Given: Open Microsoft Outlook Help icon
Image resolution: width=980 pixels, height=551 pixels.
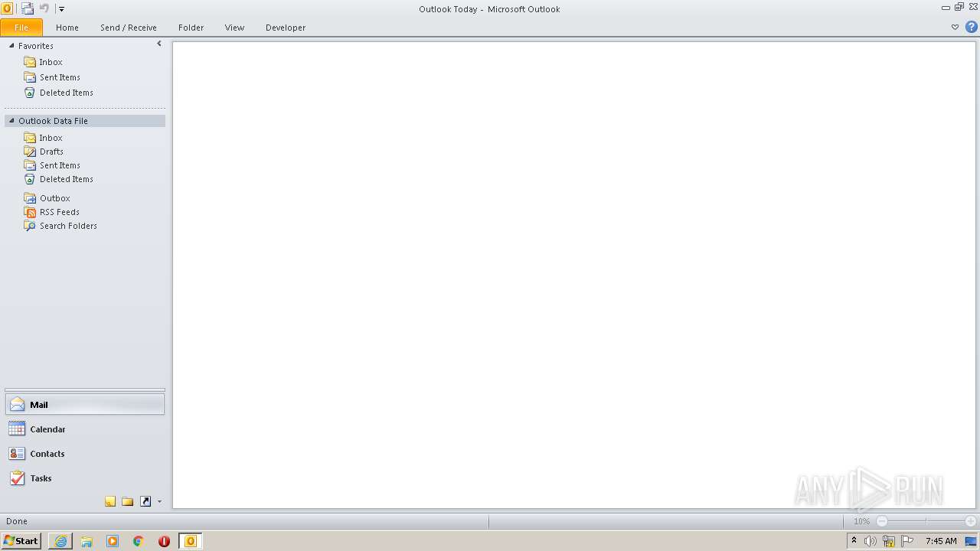Looking at the screenshot, I should click(972, 27).
